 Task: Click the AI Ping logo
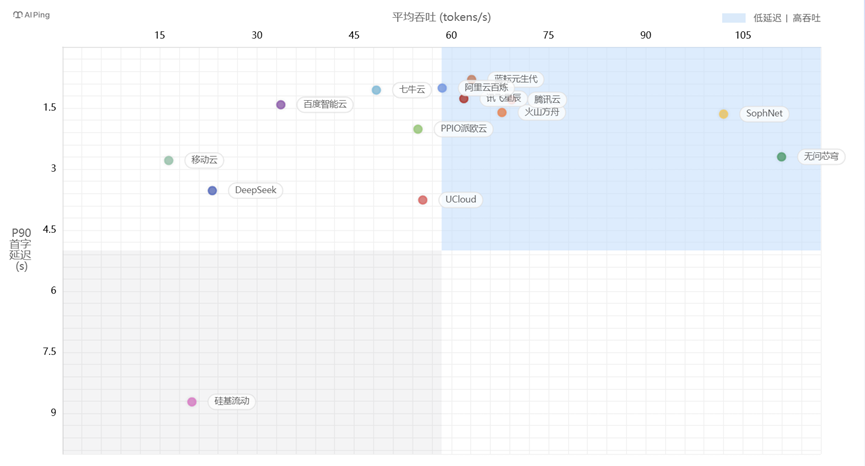[31, 15]
